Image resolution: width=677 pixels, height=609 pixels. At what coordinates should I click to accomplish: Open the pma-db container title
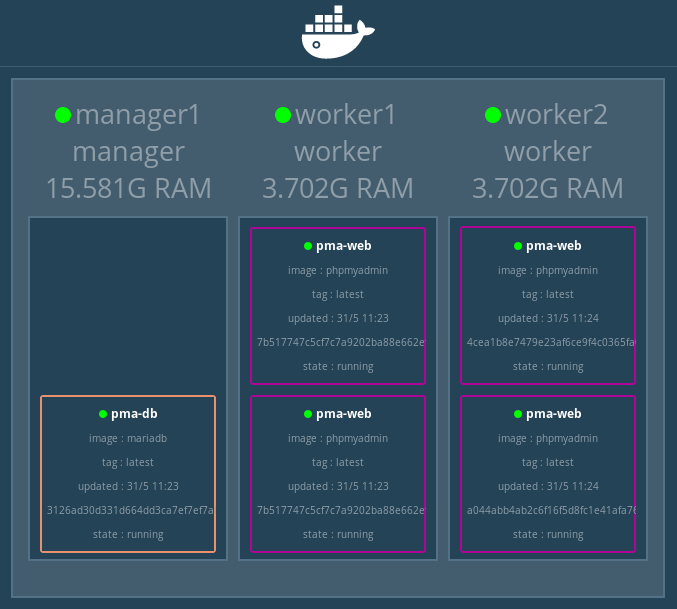pos(134,414)
